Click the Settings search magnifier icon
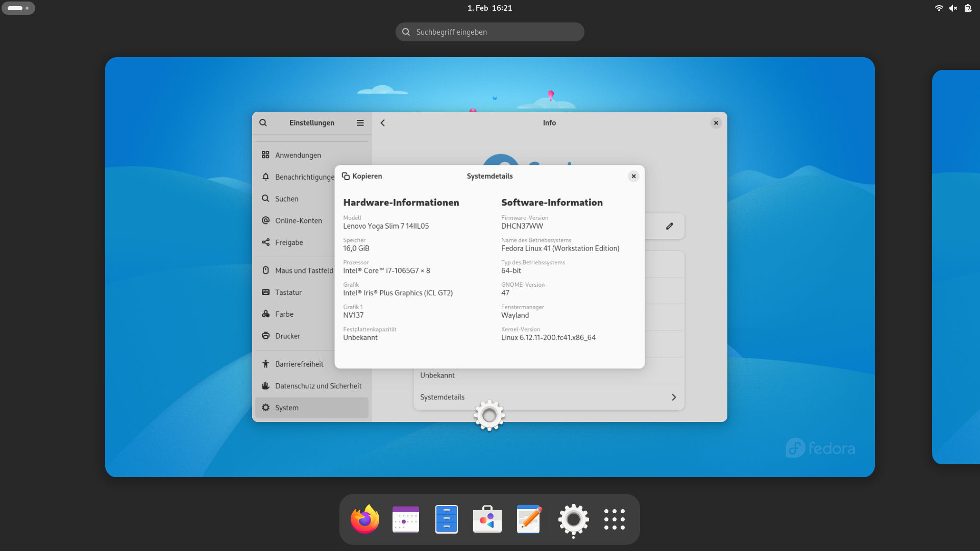 click(x=263, y=123)
